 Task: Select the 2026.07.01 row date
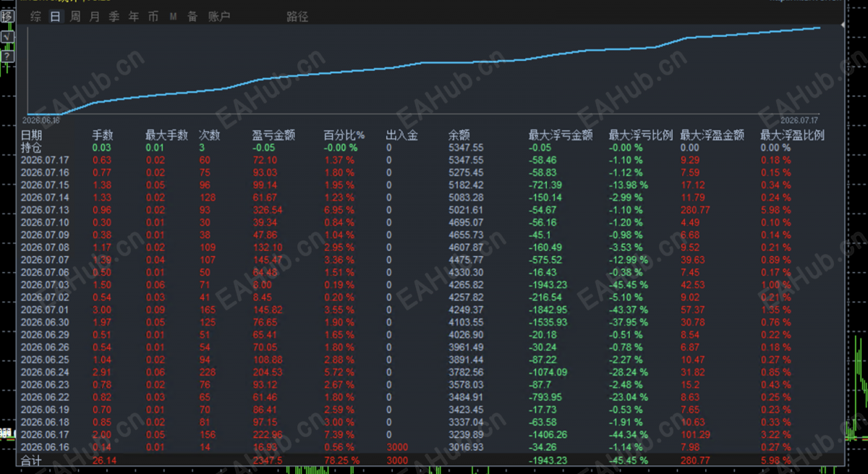45,310
